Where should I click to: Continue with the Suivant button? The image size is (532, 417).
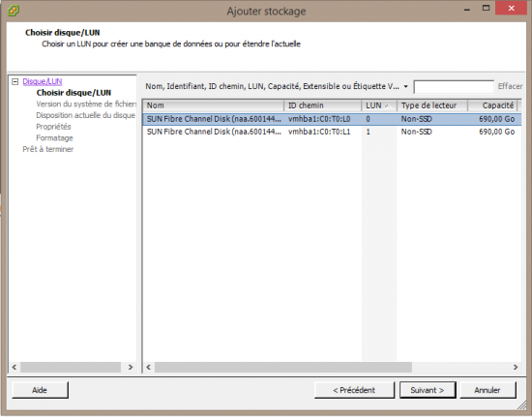click(428, 390)
